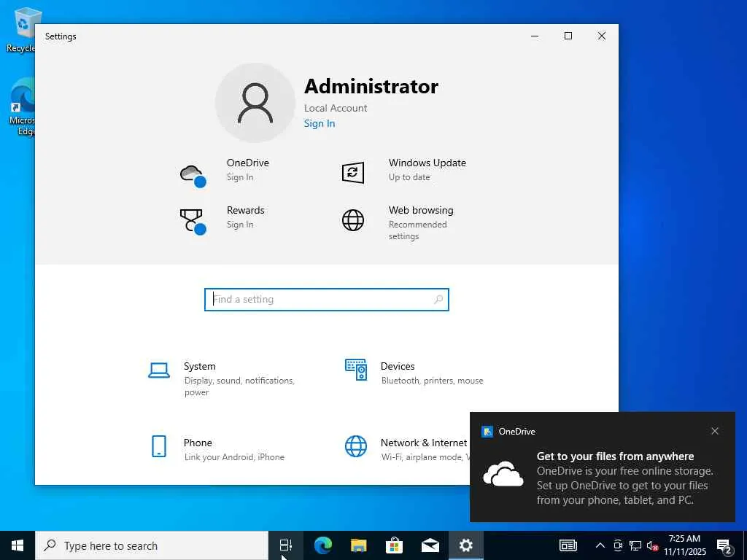
Task: Focus the Find a setting search box
Action: tap(327, 300)
